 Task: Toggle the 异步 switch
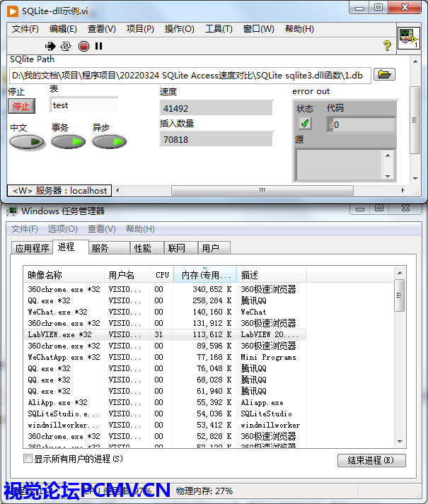pyautogui.click(x=110, y=142)
